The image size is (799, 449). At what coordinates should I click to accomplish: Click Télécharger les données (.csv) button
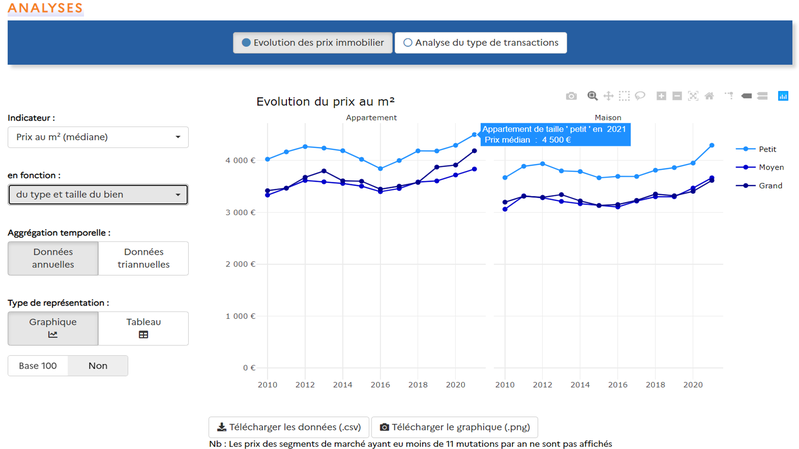288,425
